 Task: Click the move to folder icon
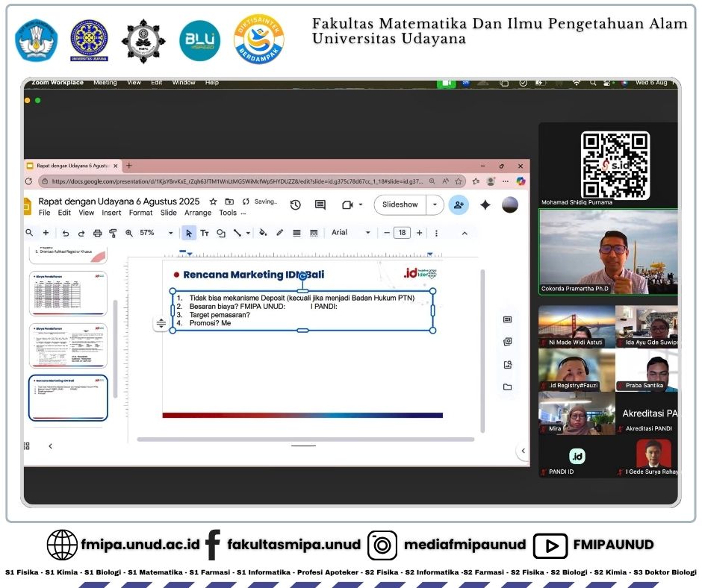(x=229, y=201)
